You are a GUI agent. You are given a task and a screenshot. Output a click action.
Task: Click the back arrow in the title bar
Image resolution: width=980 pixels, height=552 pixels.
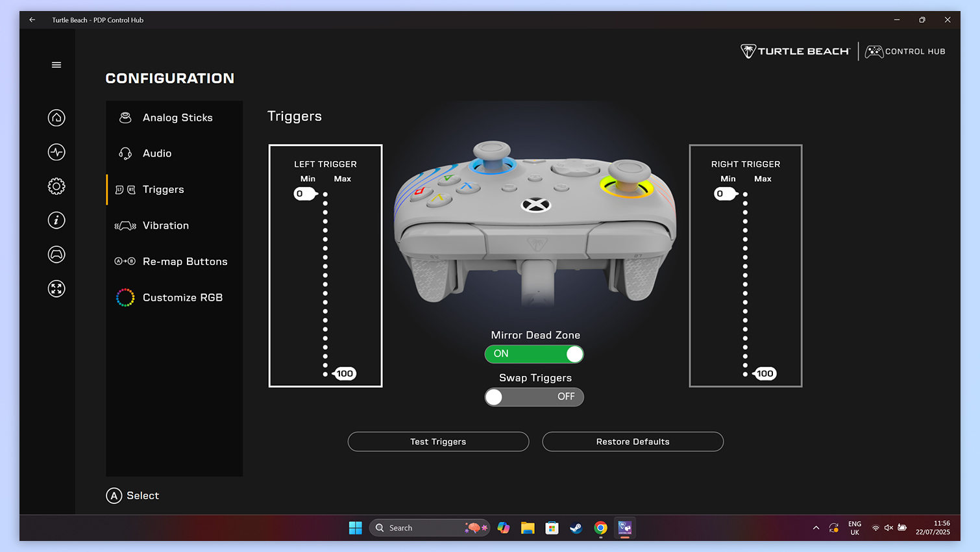[x=32, y=20]
